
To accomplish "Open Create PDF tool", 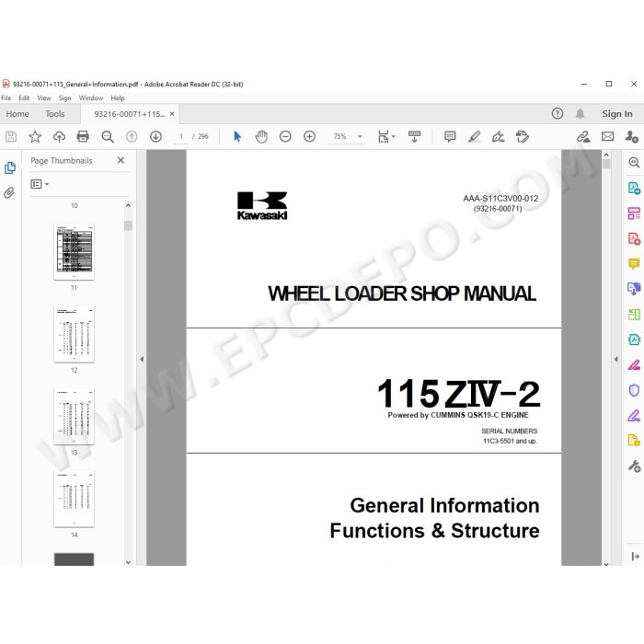I will pos(634,238).
